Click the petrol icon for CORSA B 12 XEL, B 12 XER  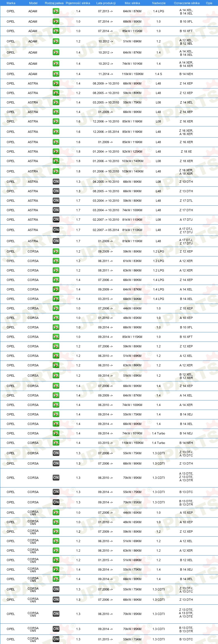tap(56, 376)
